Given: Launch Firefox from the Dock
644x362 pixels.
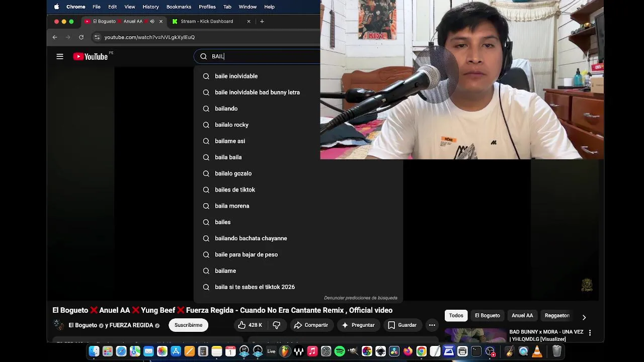Looking at the screenshot, I should click(x=408, y=351).
